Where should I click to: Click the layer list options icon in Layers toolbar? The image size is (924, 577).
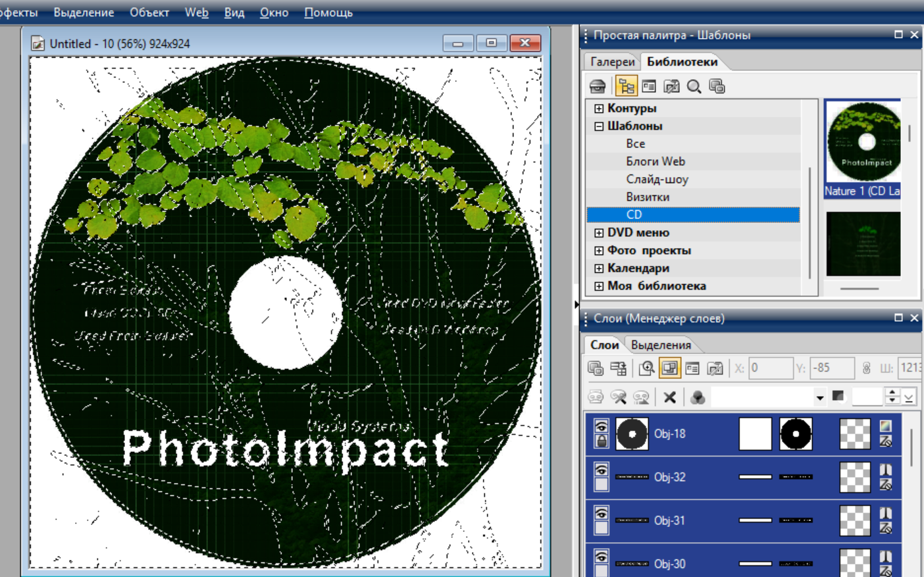[x=618, y=368]
